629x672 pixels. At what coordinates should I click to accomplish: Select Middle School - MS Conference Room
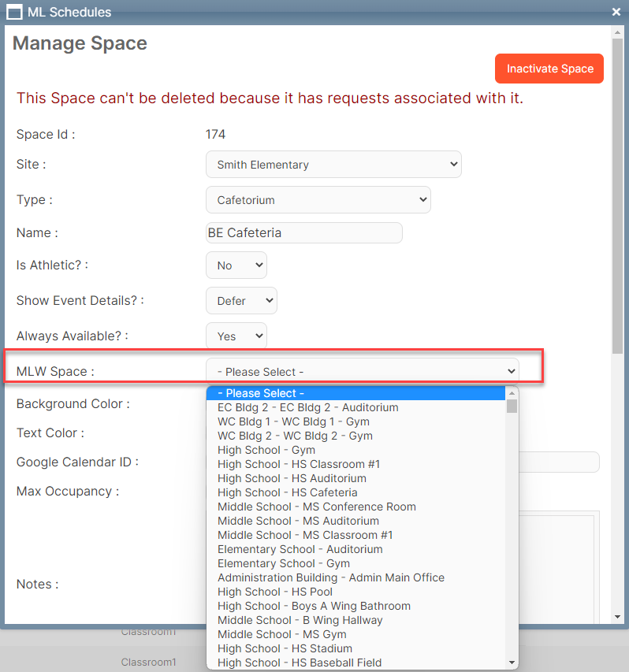click(316, 507)
